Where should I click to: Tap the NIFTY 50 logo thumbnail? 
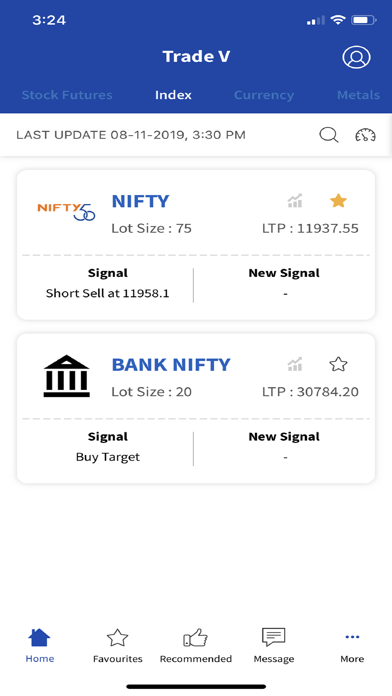tap(66, 211)
